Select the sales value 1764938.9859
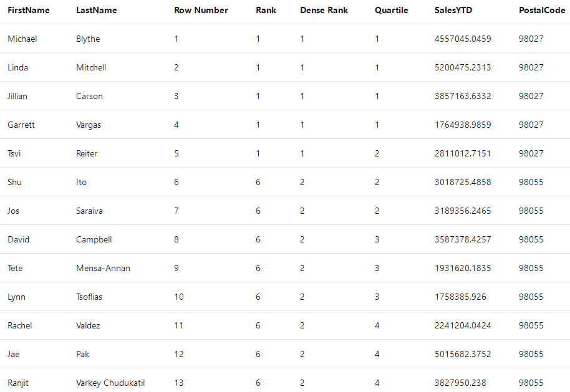The width and height of the screenshot is (570, 392). point(463,125)
